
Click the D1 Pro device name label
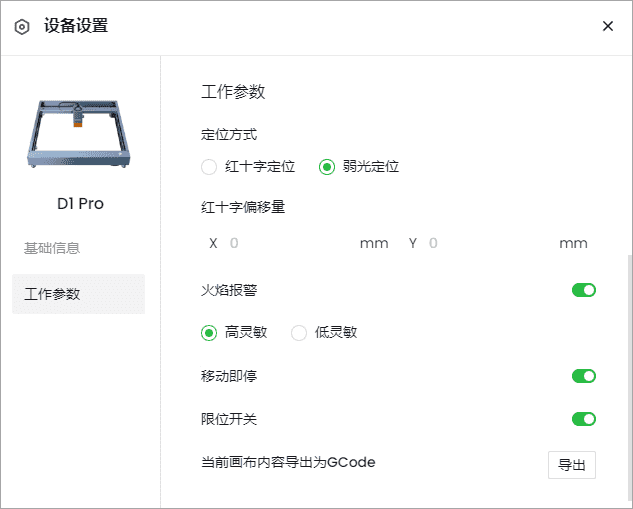coord(80,204)
